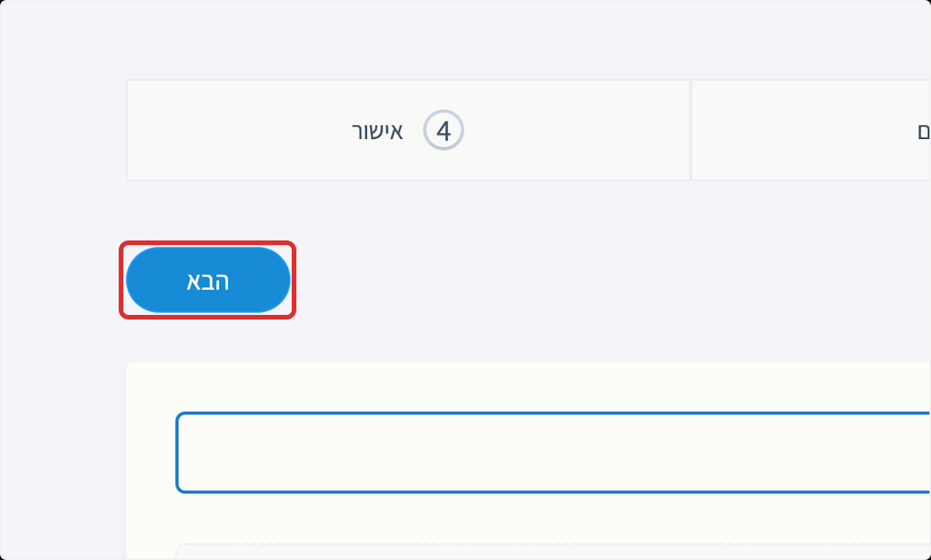931x560 pixels.
Task: Click the blue הבא (Next) button
Action: click(208, 280)
